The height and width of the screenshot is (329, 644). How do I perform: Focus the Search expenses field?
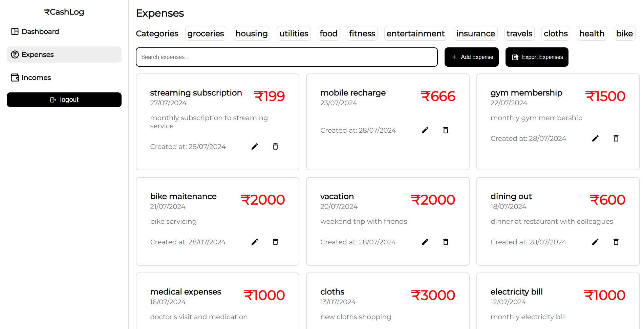tap(287, 57)
